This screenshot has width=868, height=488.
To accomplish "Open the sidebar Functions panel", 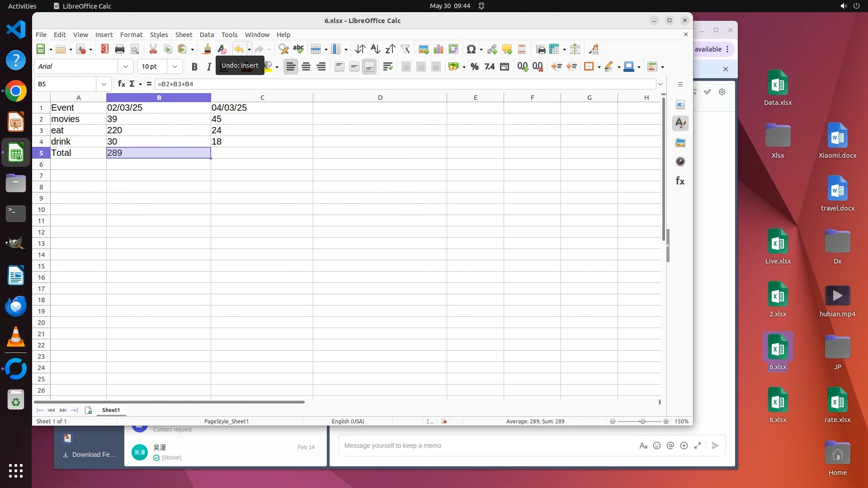I will click(x=680, y=181).
